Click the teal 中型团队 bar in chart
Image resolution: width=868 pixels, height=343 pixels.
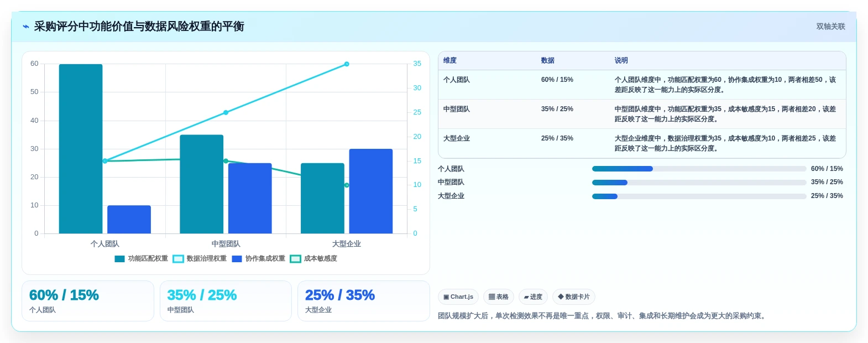(x=202, y=184)
